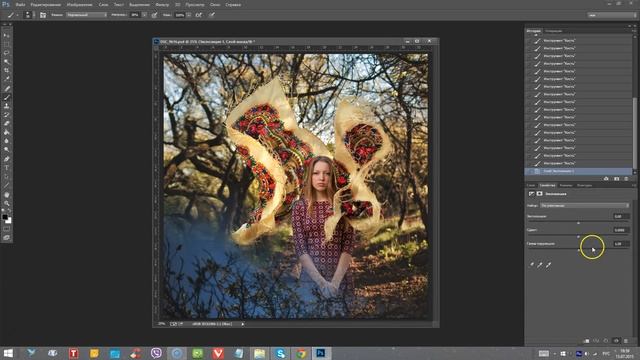
Task: Select the Pen tool
Action: pos(7,159)
